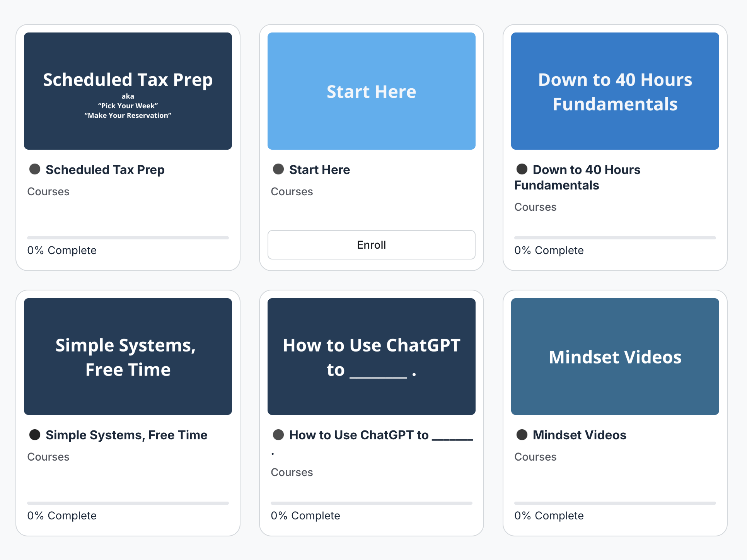747x560 pixels.
Task: Click progress bar on Mindset Videos card
Action: [x=615, y=503]
